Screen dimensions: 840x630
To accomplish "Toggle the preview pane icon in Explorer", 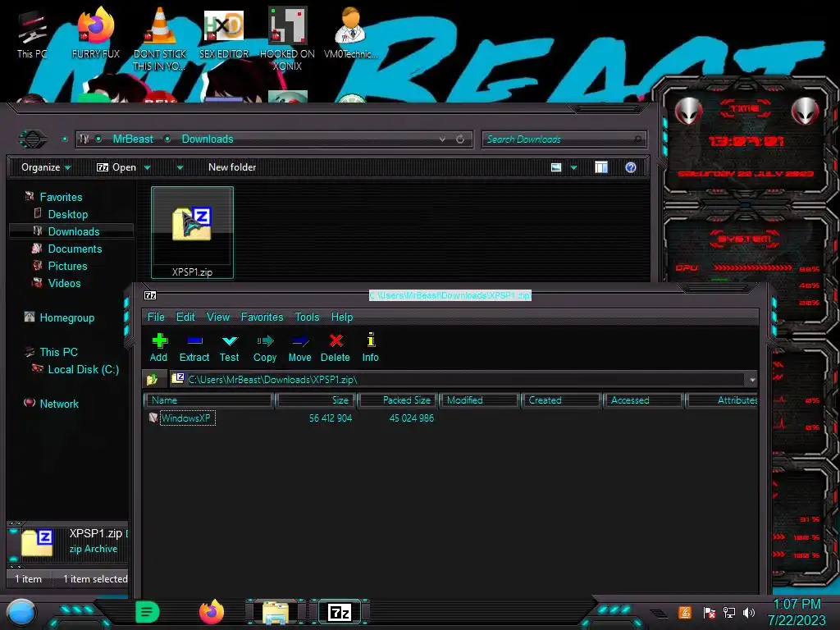I will (x=601, y=167).
